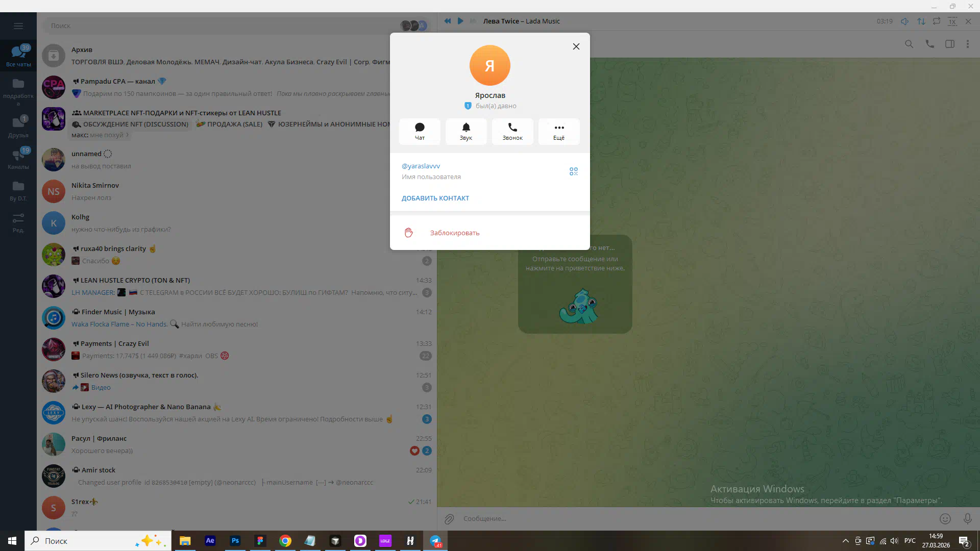Viewport: 980px width, 551px height.
Task: Open Chat button in Ярослав's profile
Action: [x=420, y=131]
